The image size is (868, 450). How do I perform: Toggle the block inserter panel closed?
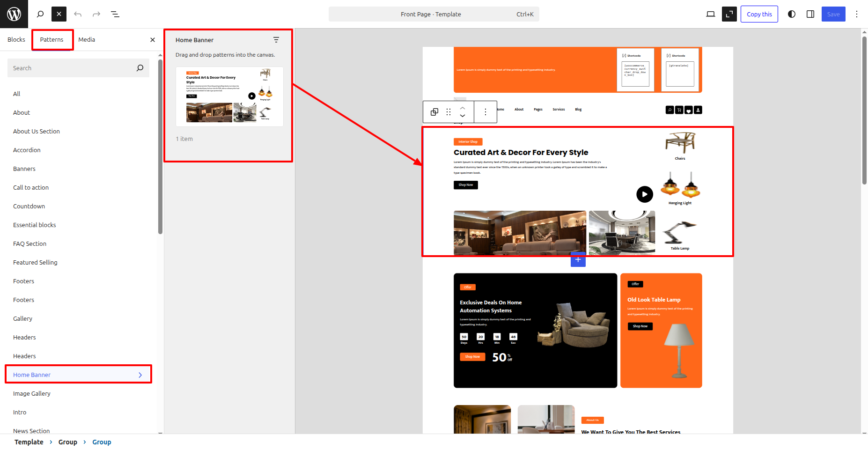59,14
